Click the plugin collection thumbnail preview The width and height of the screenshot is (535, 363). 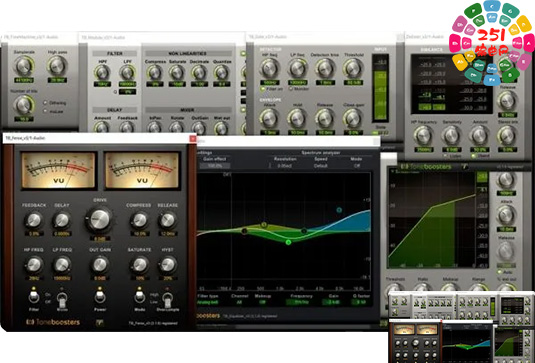[x=462, y=327]
